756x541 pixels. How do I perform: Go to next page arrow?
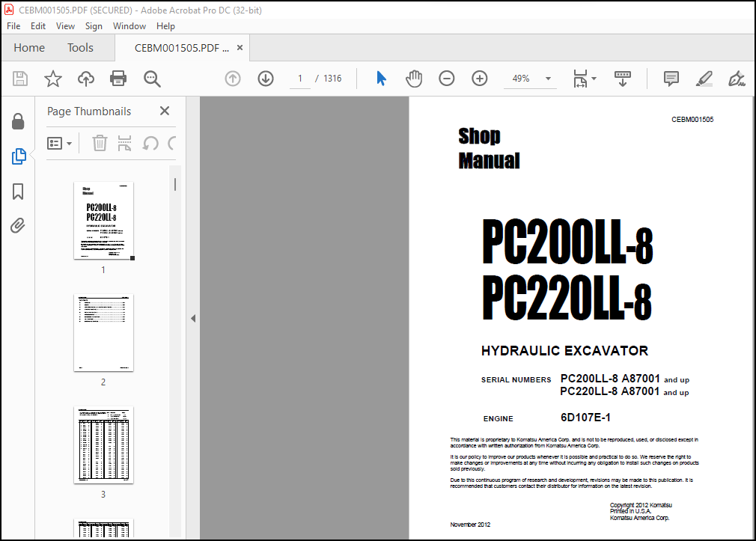266,79
